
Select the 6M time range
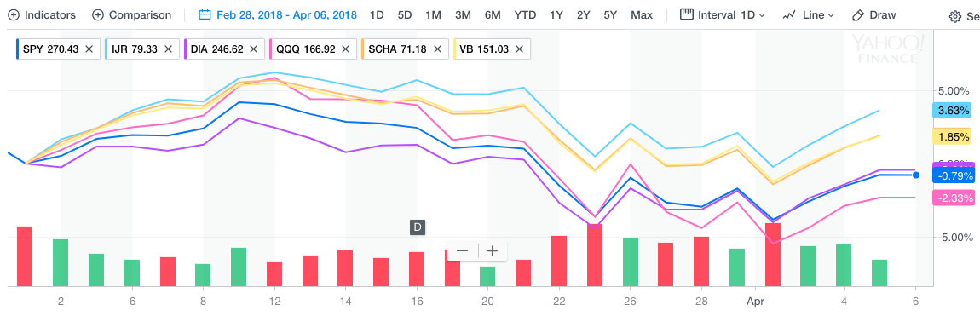click(493, 15)
